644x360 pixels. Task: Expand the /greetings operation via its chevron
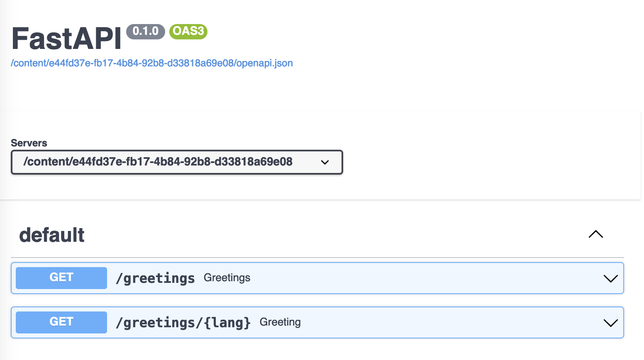[x=610, y=278]
